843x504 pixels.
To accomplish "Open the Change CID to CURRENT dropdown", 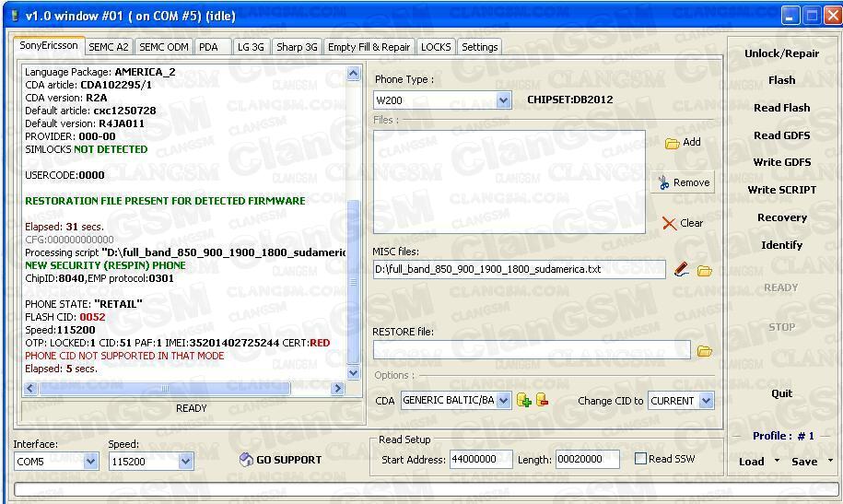I will 707,401.
